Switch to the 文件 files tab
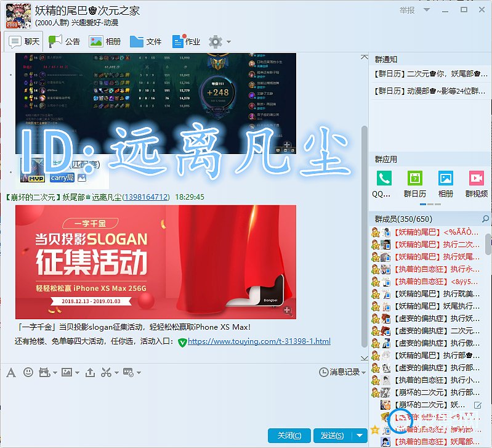Viewport: 492px width, 448px height. pos(146,41)
